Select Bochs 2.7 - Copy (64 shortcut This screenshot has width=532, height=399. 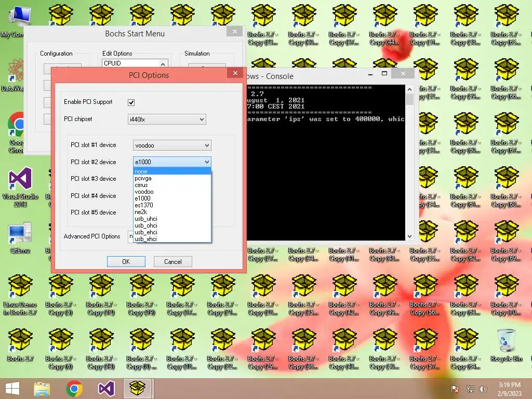click(466, 349)
